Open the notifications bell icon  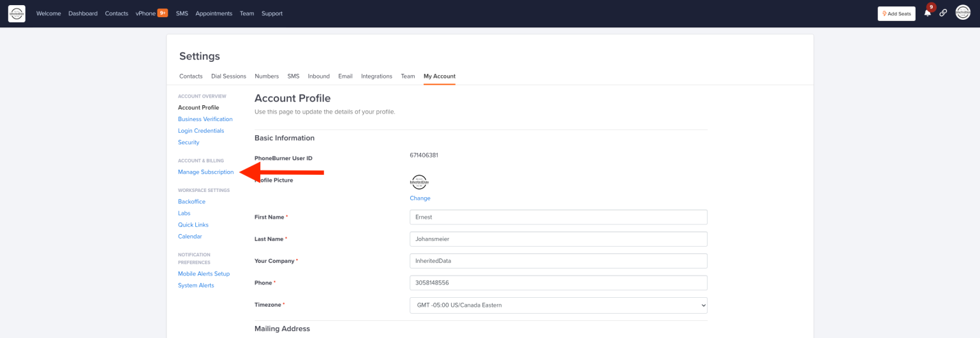[928, 13]
